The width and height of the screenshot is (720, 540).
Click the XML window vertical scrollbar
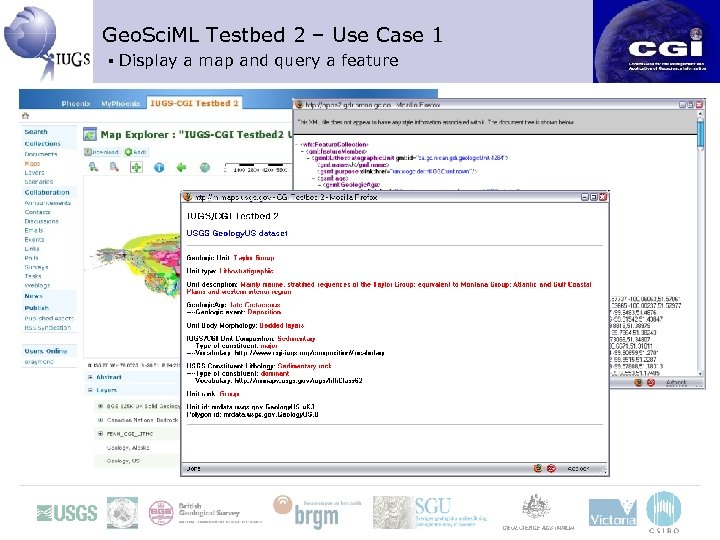coord(700,243)
